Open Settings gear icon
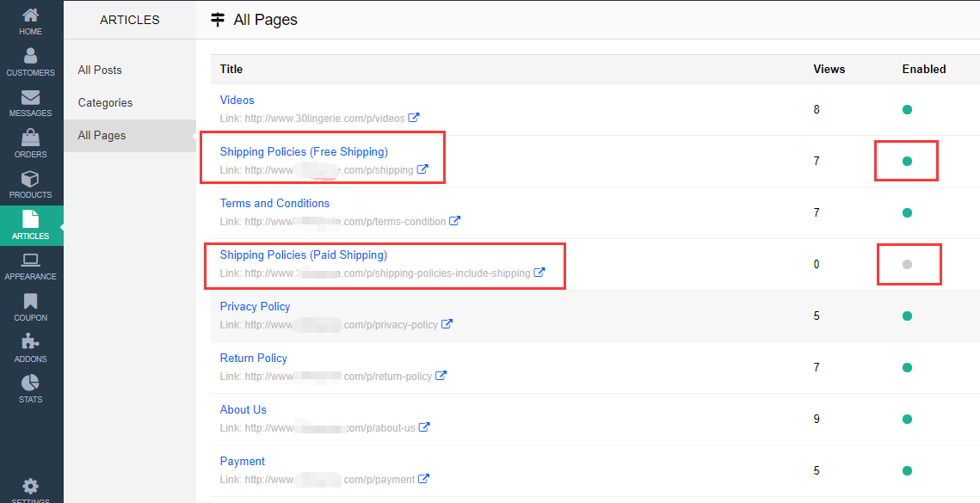 [x=30, y=487]
